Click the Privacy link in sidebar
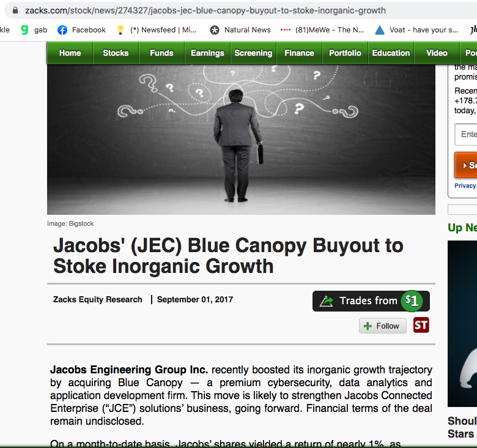 pos(465,185)
